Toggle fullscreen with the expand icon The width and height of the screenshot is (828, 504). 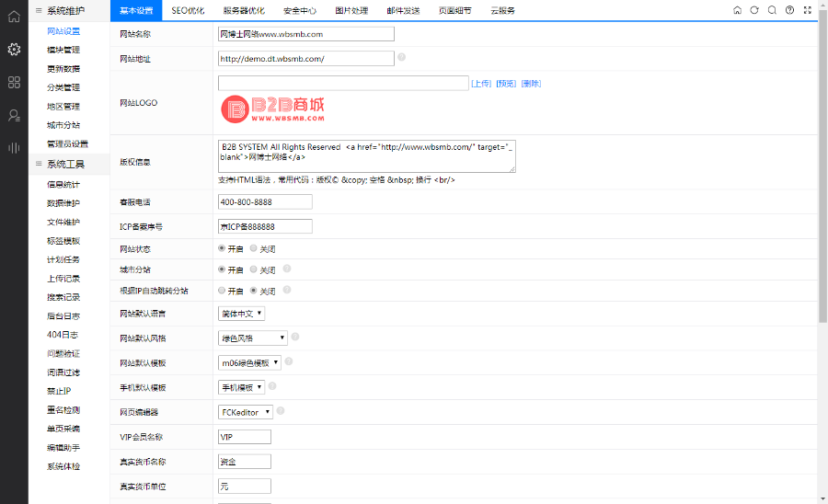[x=807, y=10]
